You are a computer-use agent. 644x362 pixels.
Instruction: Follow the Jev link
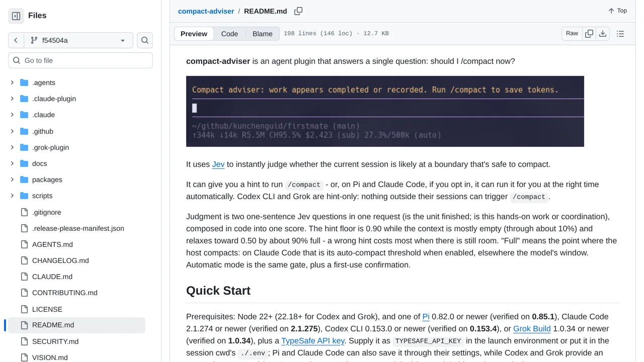tap(218, 164)
